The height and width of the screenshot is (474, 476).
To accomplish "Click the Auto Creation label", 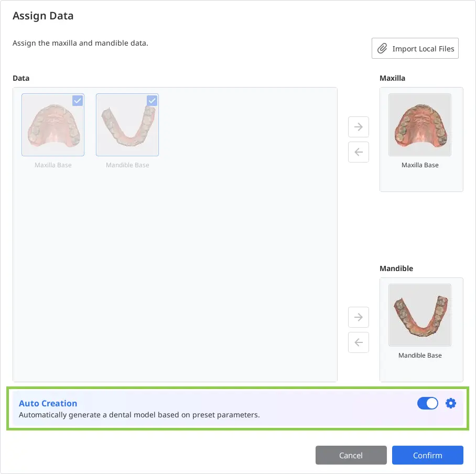I will (x=48, y=403).
